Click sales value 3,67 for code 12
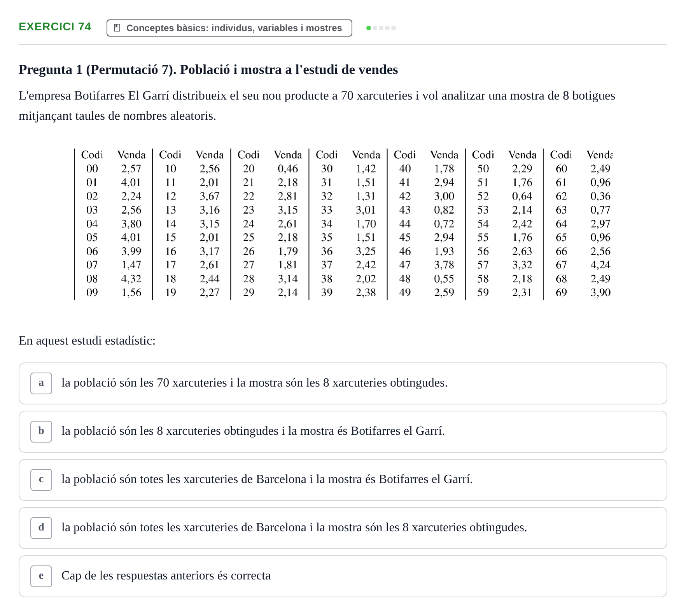The width and height of the screenshot is (686, 616). (x=210, y=196)
